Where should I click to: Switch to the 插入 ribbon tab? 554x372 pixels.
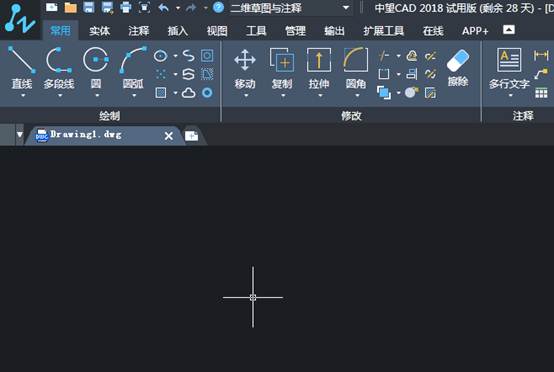click(x=178, y=31)
